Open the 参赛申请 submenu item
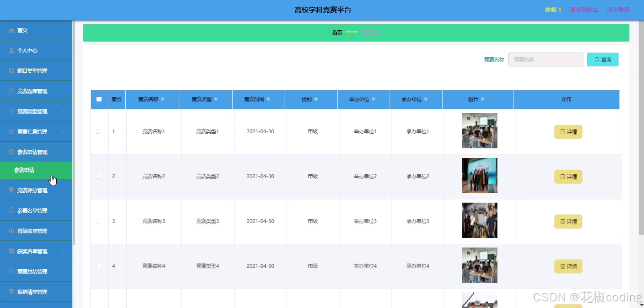Screen dimensions: 644x308 pos(36,171)
